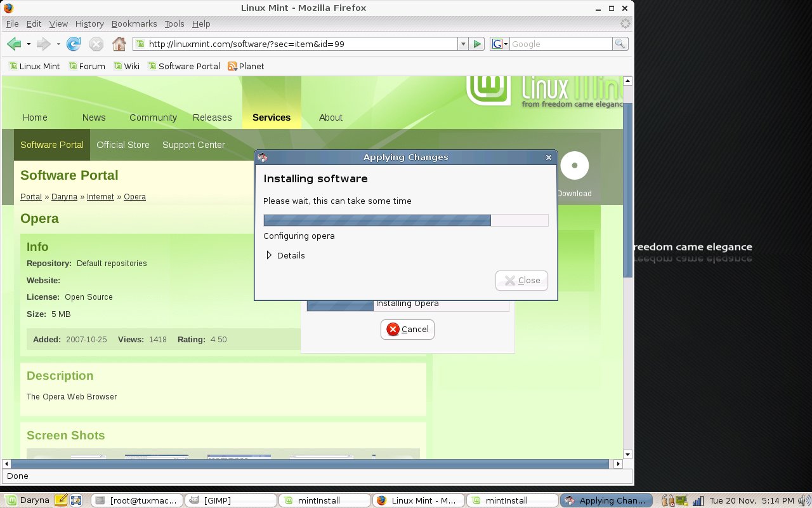
Task: Reload the page with the refresh icon
Action: tap(74, 44)
